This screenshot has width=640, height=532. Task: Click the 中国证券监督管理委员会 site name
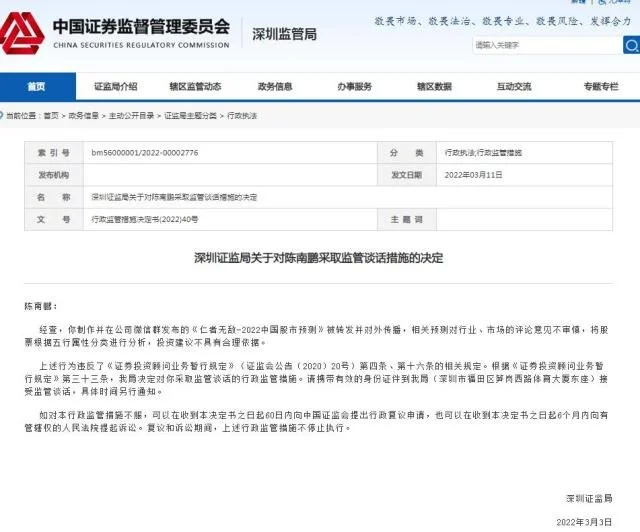140,27
